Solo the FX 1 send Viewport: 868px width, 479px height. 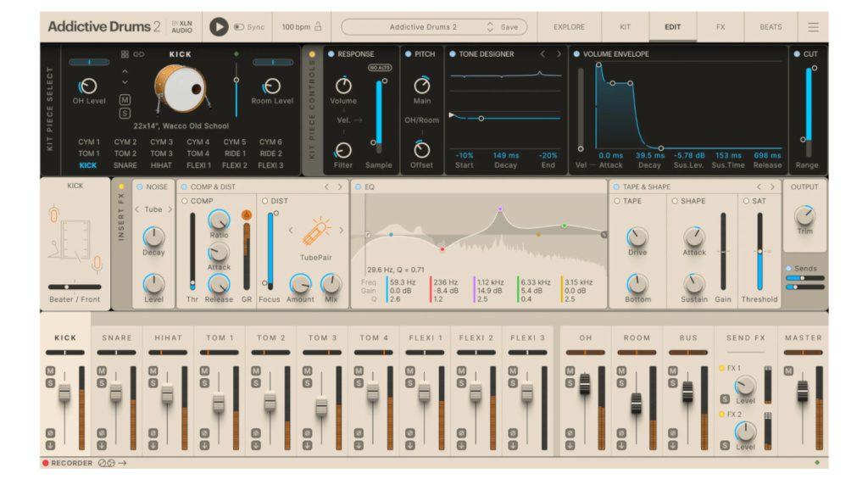724,398
